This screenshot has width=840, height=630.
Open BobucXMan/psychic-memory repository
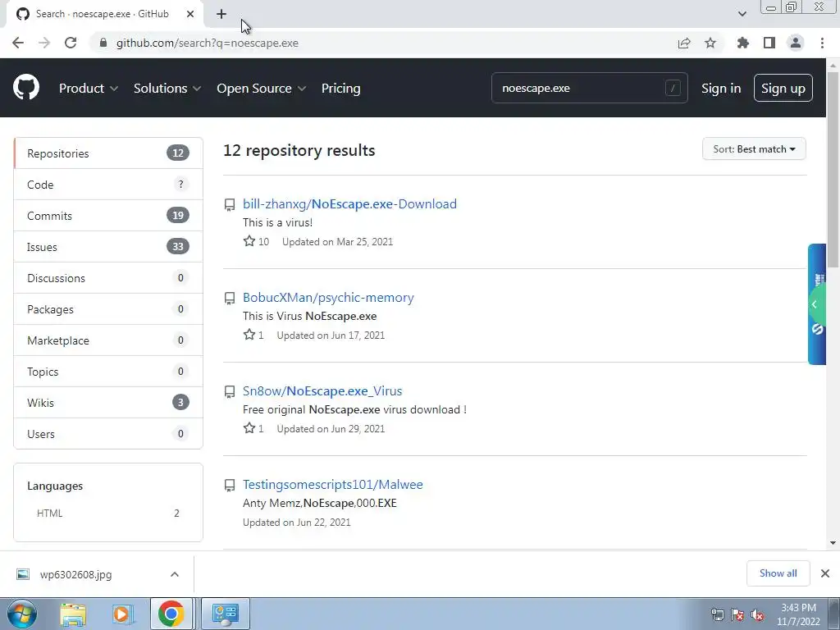click(328, 297)
